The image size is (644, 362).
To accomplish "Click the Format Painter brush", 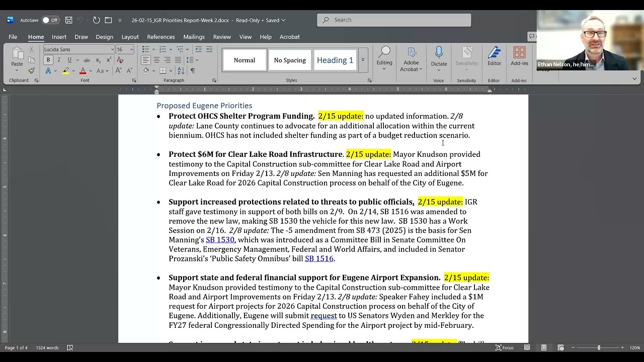I will pos(31,71).
